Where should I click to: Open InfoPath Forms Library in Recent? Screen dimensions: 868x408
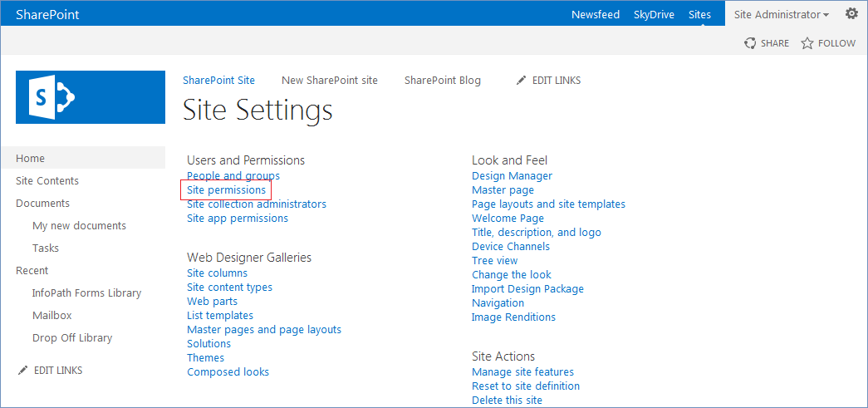coord(87,292)
